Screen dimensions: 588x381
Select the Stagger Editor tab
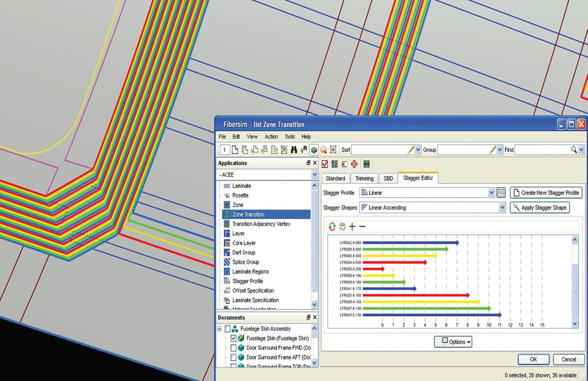click(x=418, y=178)
